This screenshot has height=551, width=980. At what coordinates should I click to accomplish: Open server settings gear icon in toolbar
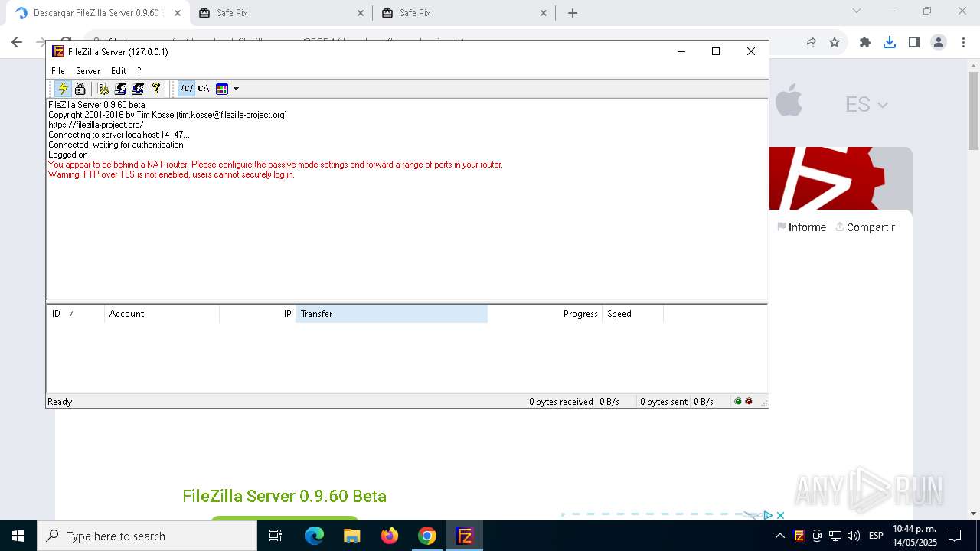(103, 89)
